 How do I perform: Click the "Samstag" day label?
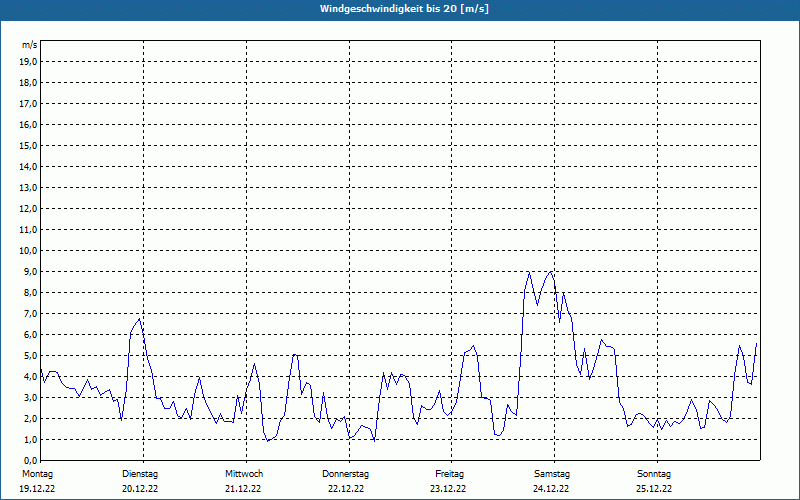pos(552,474)
